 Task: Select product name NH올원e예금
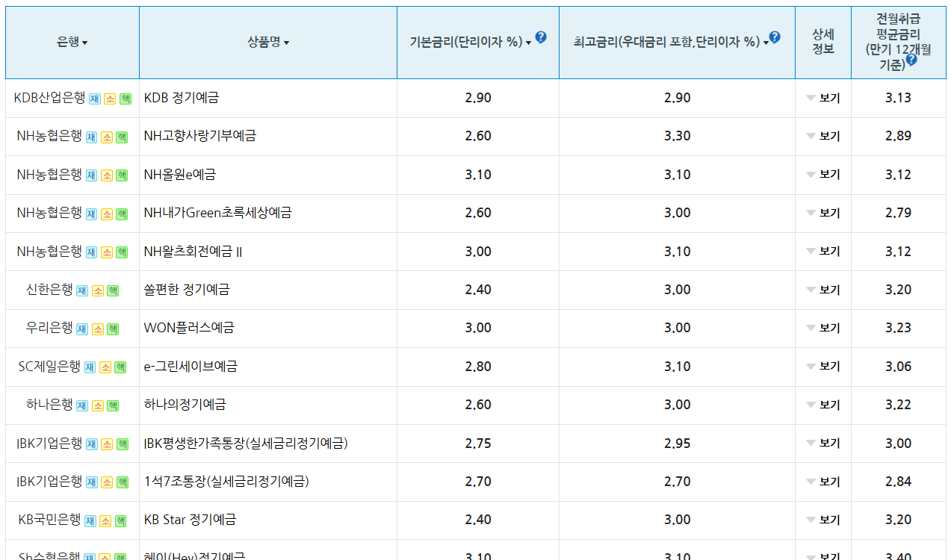[x=180, y=175]
